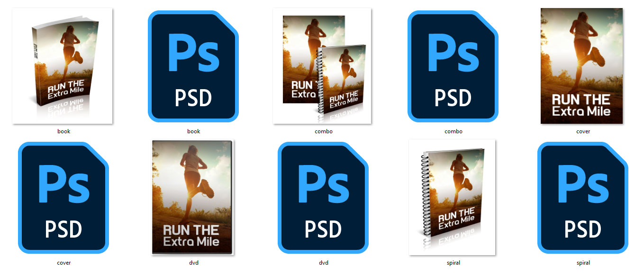Open the spiral notebook image thumbnail
Image resolution: width=644 pixels, height=276 pixels.
(452, 197)
